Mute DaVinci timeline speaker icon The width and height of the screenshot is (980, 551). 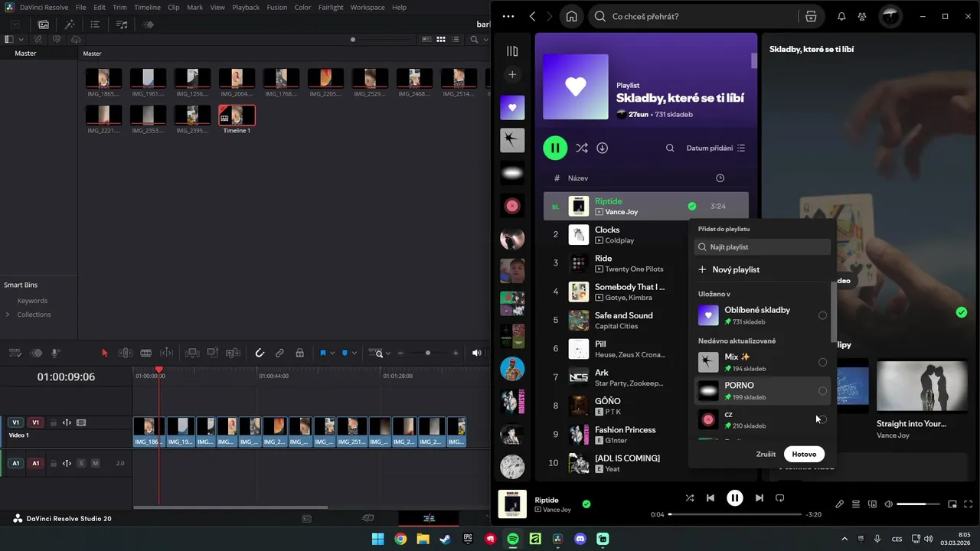coord(477,353)
